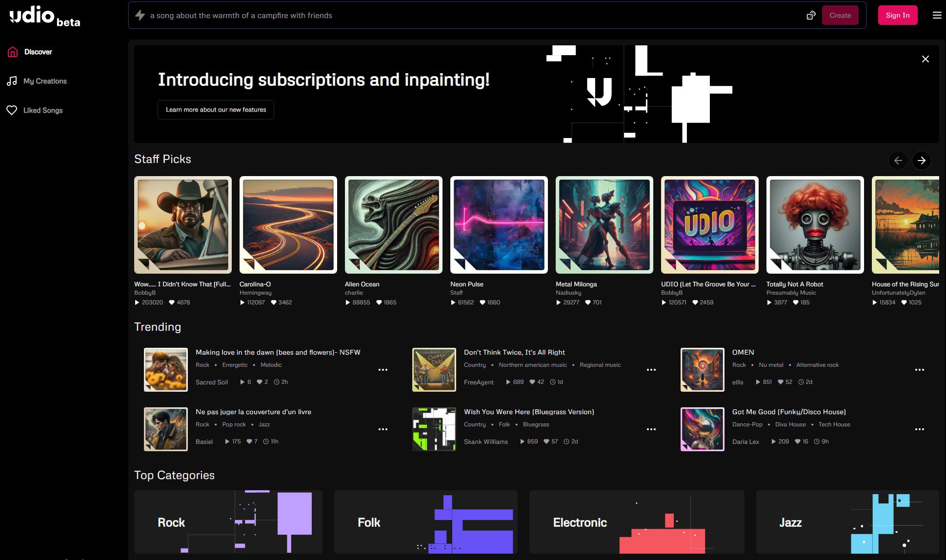Click the song prompt input field
This screenshot has height=560, width=946.
pyautogui.click(x=468, y=15)
